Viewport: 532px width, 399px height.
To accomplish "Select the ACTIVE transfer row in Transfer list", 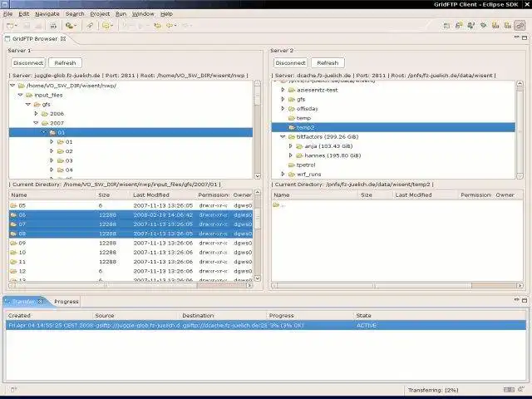I will 266,325.
